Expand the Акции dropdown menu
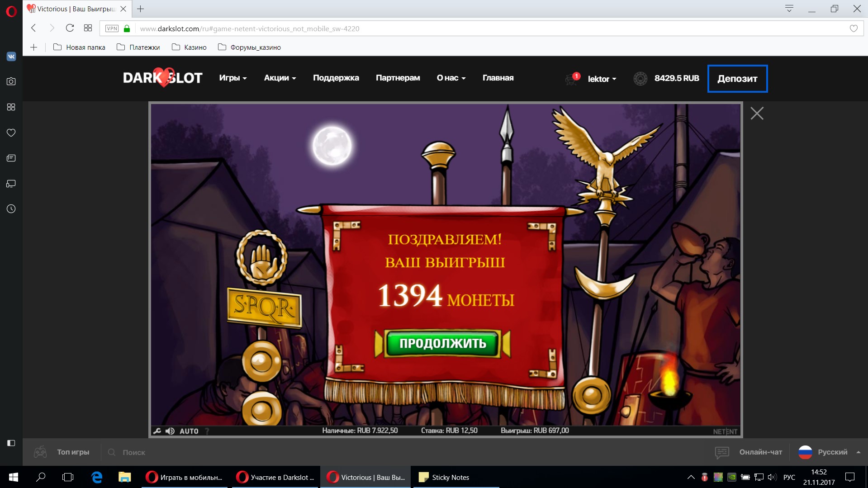868x488 pixels. [280, 78]
